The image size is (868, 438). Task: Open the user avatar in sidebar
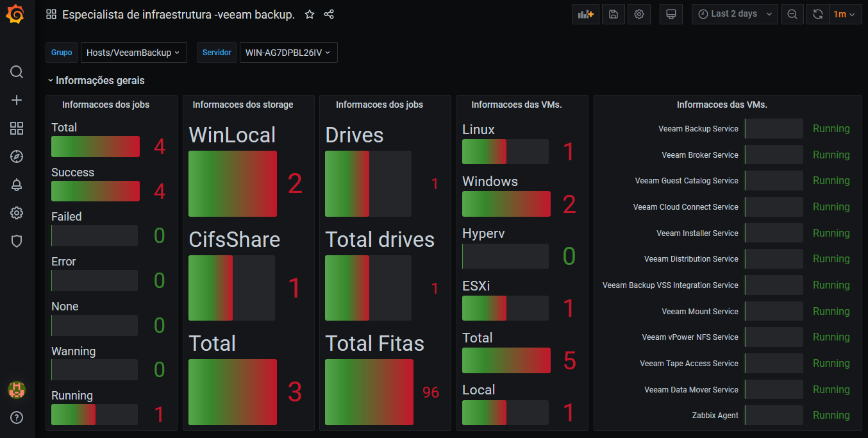point(17,389)
